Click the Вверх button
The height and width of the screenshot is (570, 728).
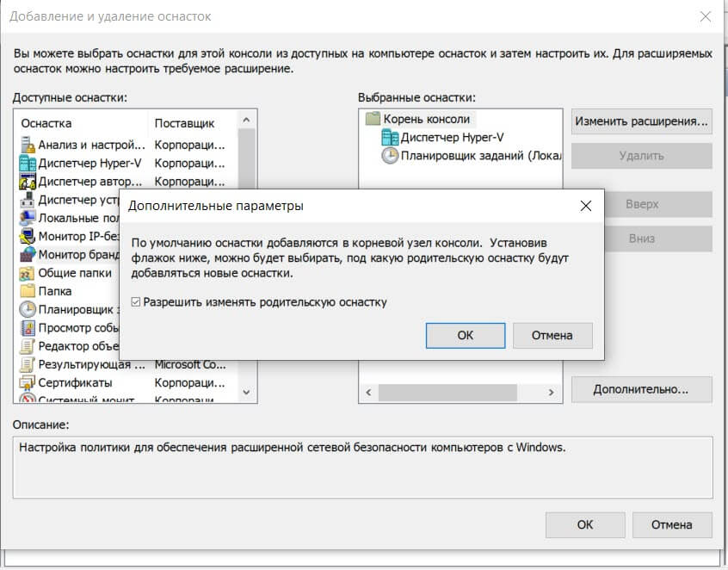658,204
